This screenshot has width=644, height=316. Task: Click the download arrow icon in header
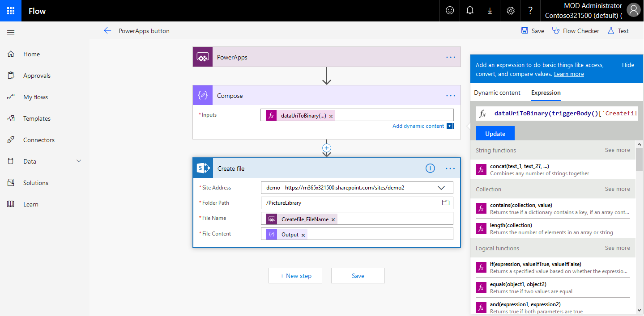point(490,11)
